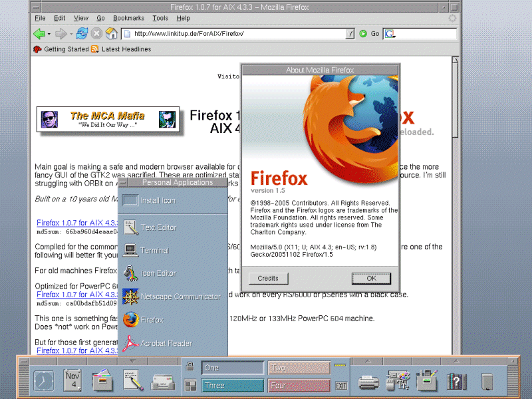The width and height of the screenshot is (532, 399).
Task: Open the Tools menu
Action: click(160, 18)
